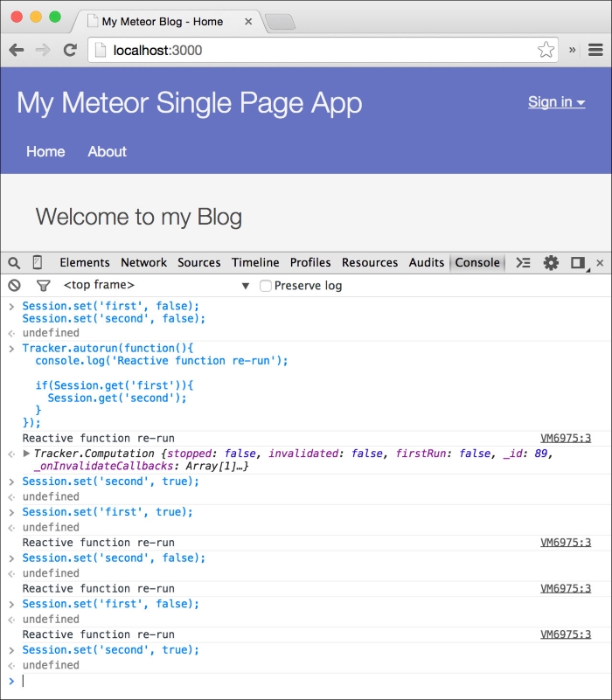Open DevTools settings gear

pyautogui.click(x=551, y=262)
